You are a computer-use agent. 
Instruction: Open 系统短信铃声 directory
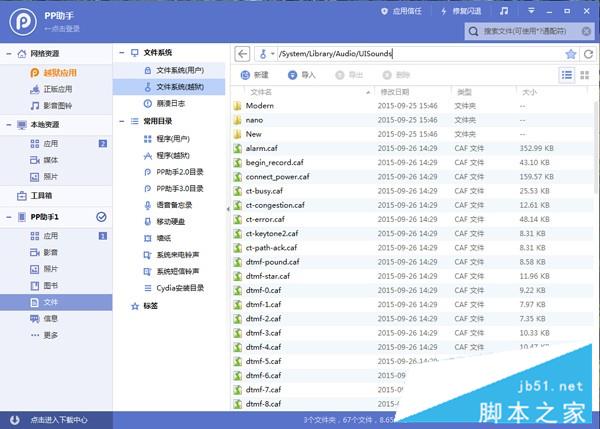coord(171,271)
